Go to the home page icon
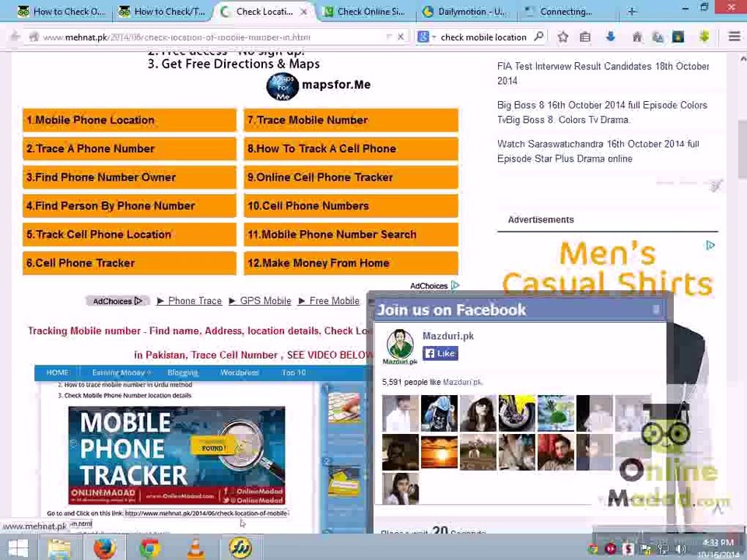747x560 pixels. click(x=637, y=37)
